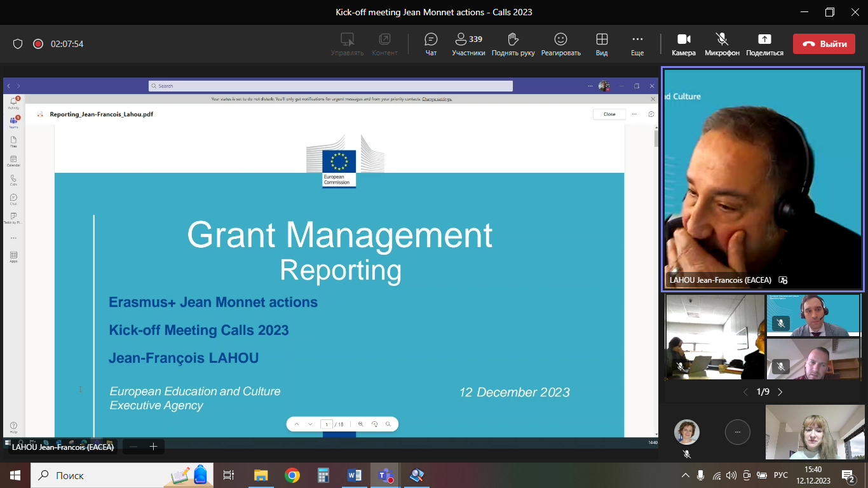
Task: Open reactions menu (Реагировать)
Action: [x=560, y=44]
